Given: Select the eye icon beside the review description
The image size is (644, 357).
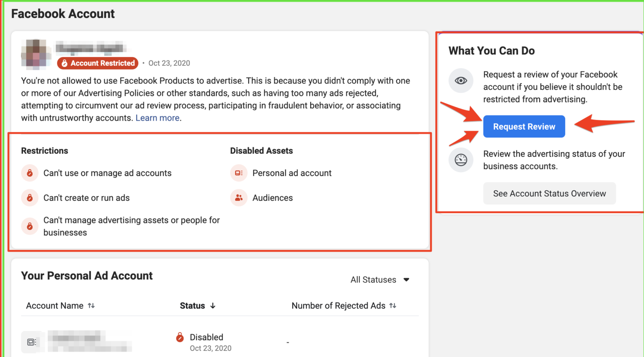Looking at the screenshot, I should (461, 80).
